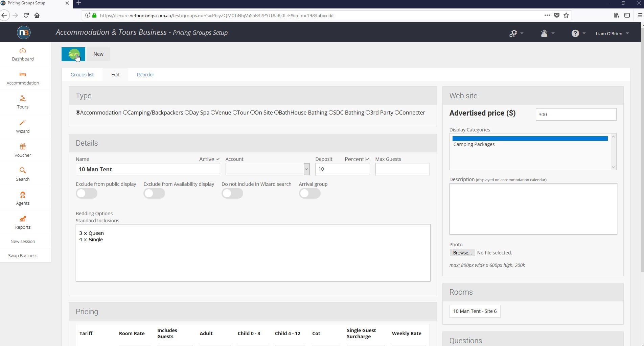This screenshot has height=346, width=644.
Task: Click the Name input field
Action: pos(148,169)
